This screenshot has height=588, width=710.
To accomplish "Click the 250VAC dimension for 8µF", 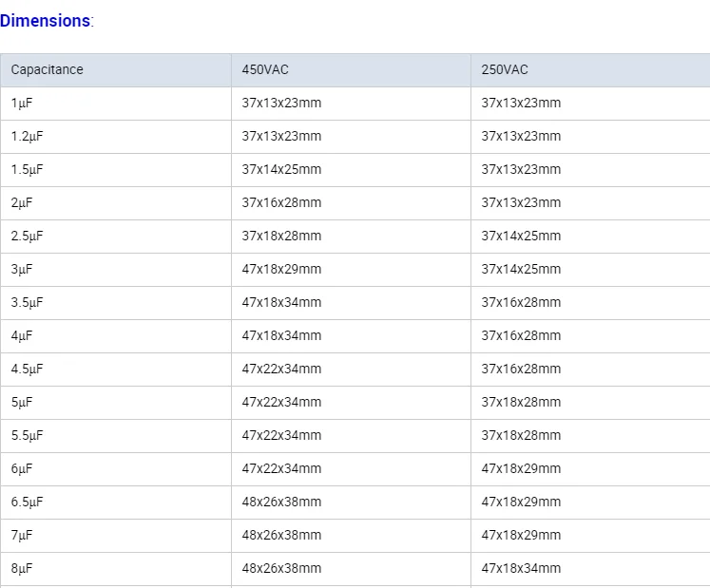I will coord(521,569).
